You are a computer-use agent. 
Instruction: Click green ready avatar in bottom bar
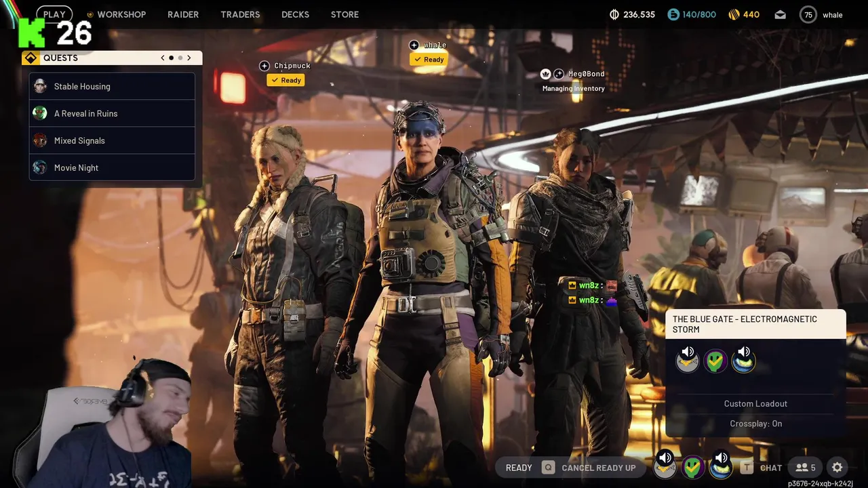693,468
